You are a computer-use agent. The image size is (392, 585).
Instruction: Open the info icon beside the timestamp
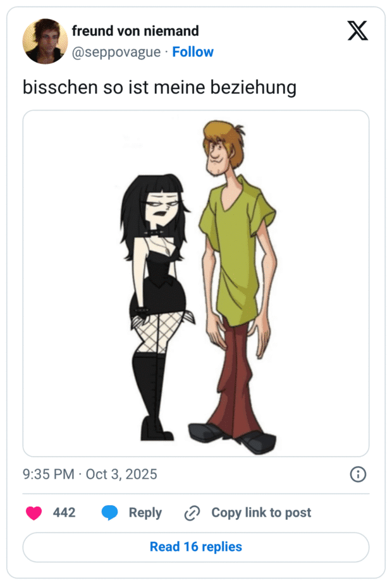(358, 474)
